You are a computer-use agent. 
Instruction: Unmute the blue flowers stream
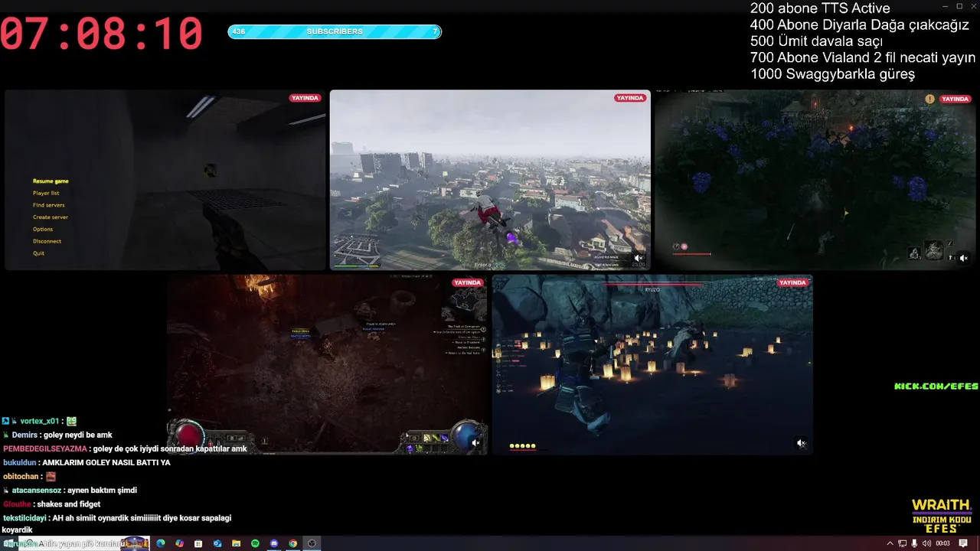(963, 258)
